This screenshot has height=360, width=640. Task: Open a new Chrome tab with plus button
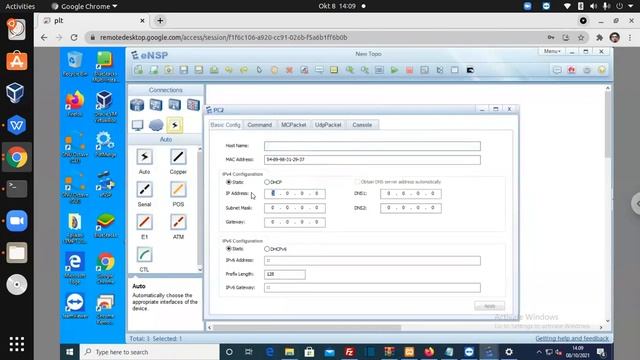click(160, 20)
